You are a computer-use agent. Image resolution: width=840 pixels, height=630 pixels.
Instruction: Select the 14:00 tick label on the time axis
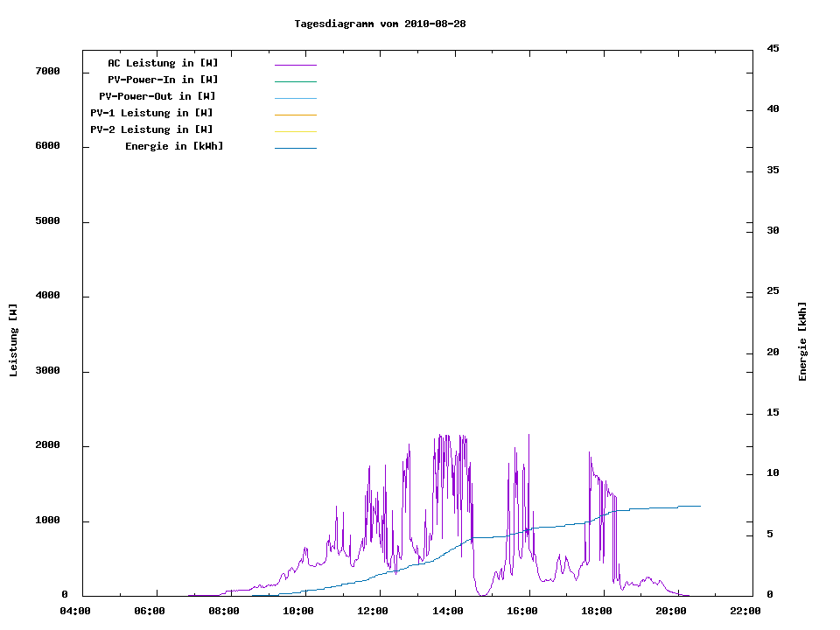point(448,611)
